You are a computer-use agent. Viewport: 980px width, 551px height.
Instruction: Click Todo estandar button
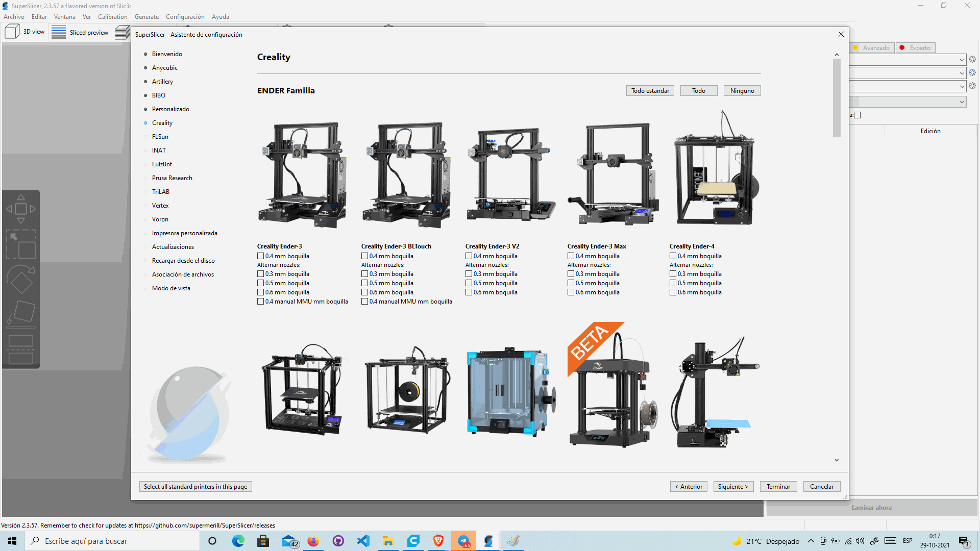(x=650, y=91)
